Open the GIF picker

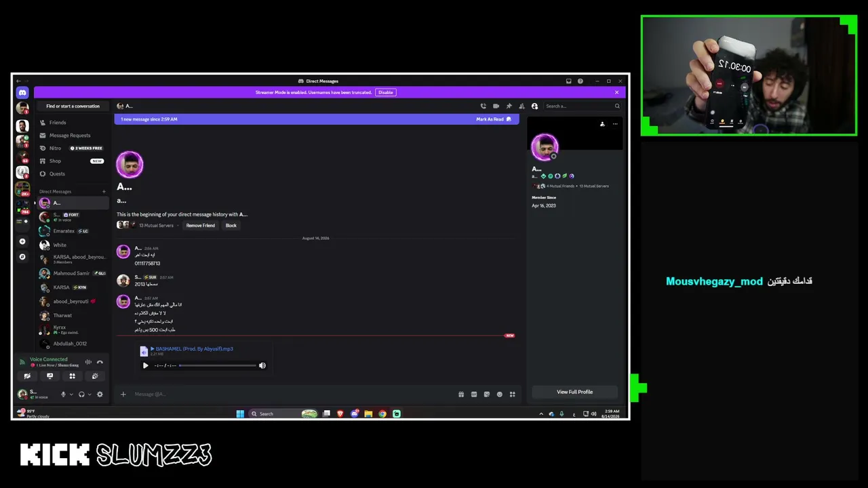474,394
